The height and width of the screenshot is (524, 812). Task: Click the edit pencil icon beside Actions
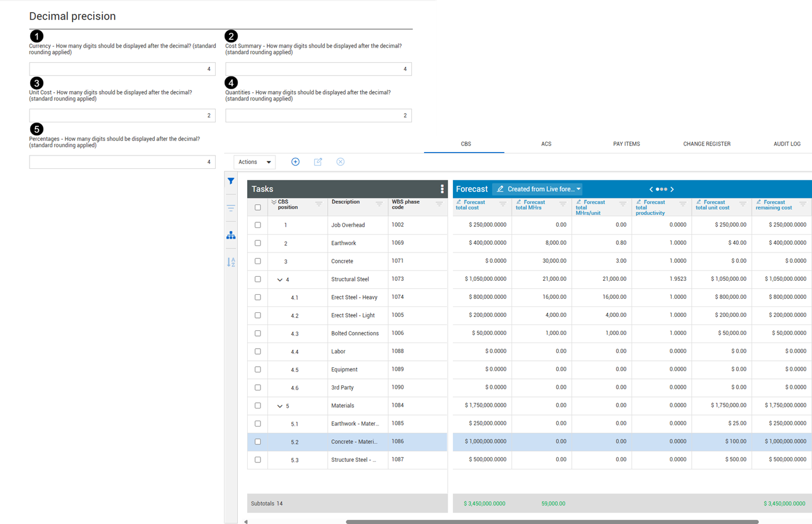coord(318,162)
